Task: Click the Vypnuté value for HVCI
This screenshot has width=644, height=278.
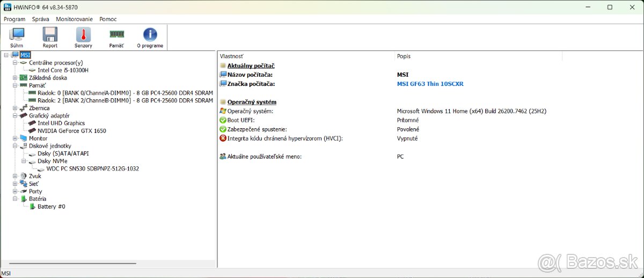Action: (x=407, y=138)
